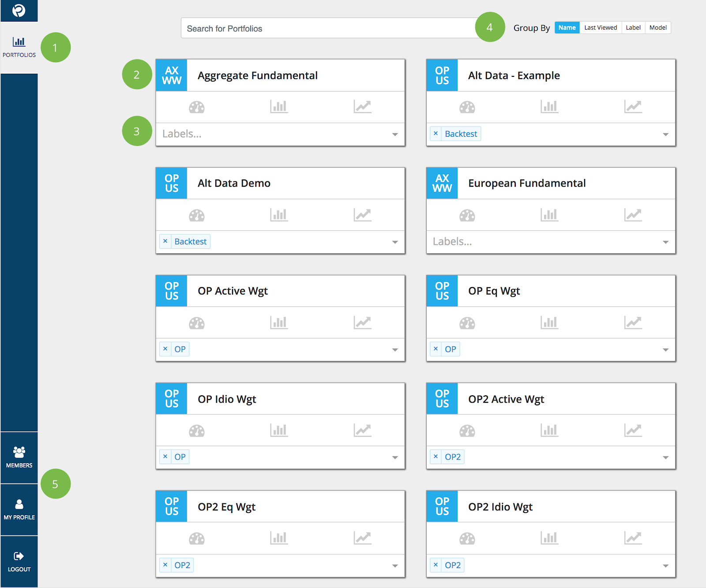Remove Backtest label from Alt Data - Example
Viewport: 706px width, 588px height.
coord(436,133)
